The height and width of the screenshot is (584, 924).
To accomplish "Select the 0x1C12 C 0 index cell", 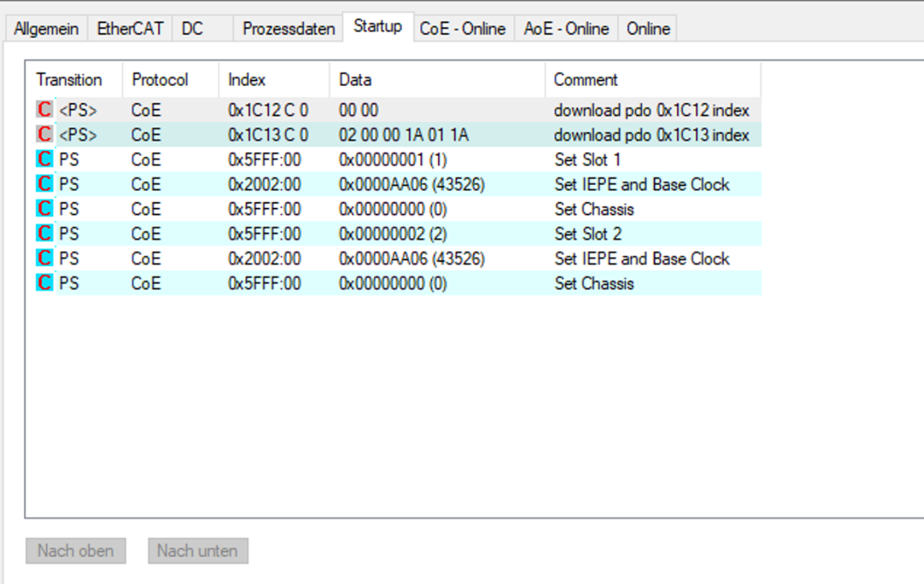I will coord(268,110).
